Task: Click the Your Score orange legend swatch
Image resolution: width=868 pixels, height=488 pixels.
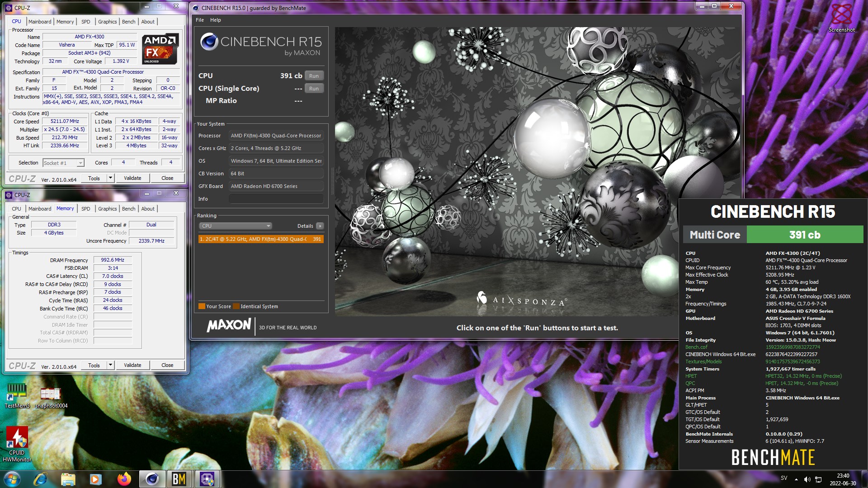Action: (x=202, y=306)
